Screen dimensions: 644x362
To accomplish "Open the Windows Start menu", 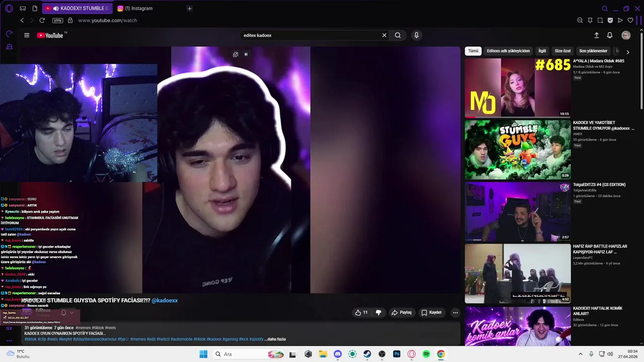I will [x=203, y=354].
